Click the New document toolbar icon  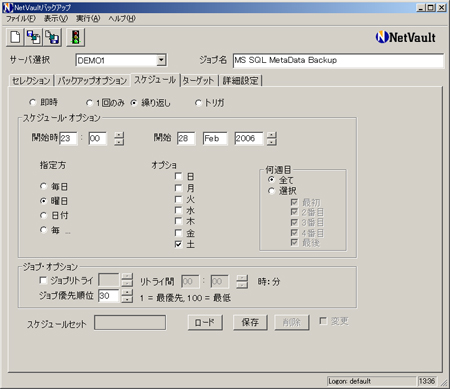[15, 37]
